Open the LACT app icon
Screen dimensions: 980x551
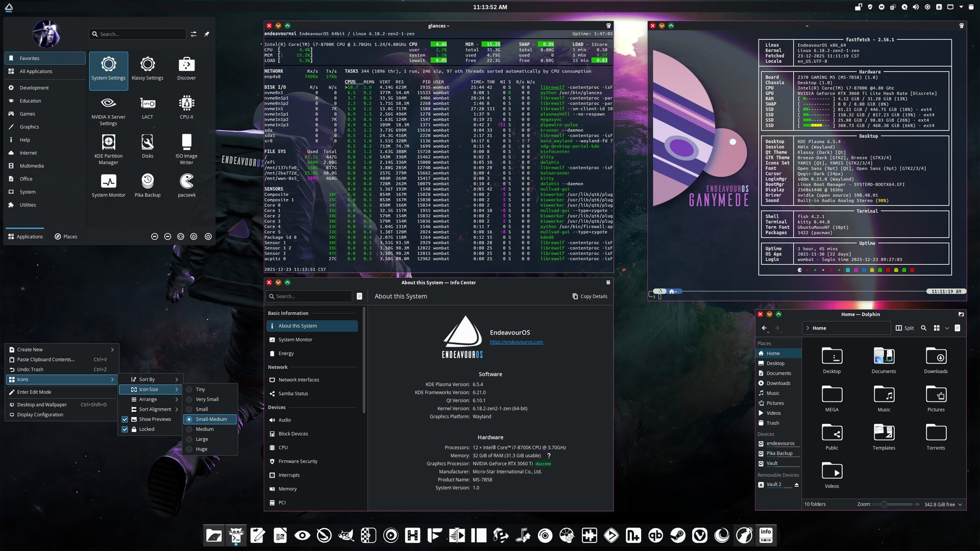point(148,108)
